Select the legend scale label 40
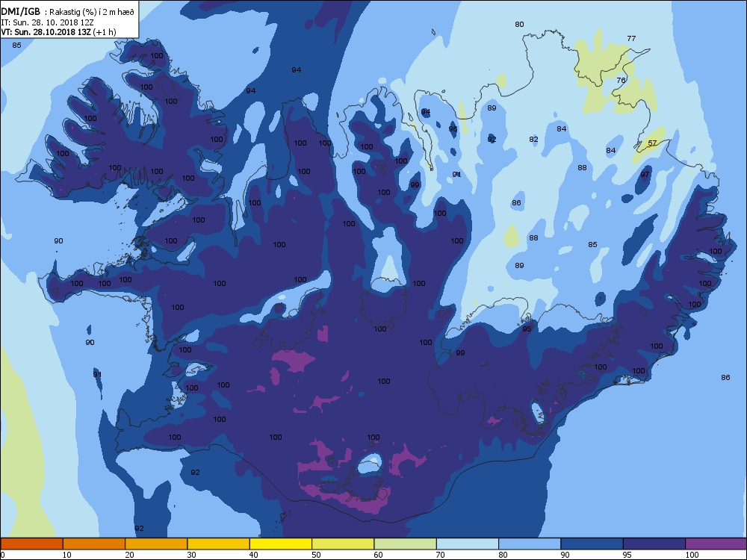747x560 pixels. [254, 555]
